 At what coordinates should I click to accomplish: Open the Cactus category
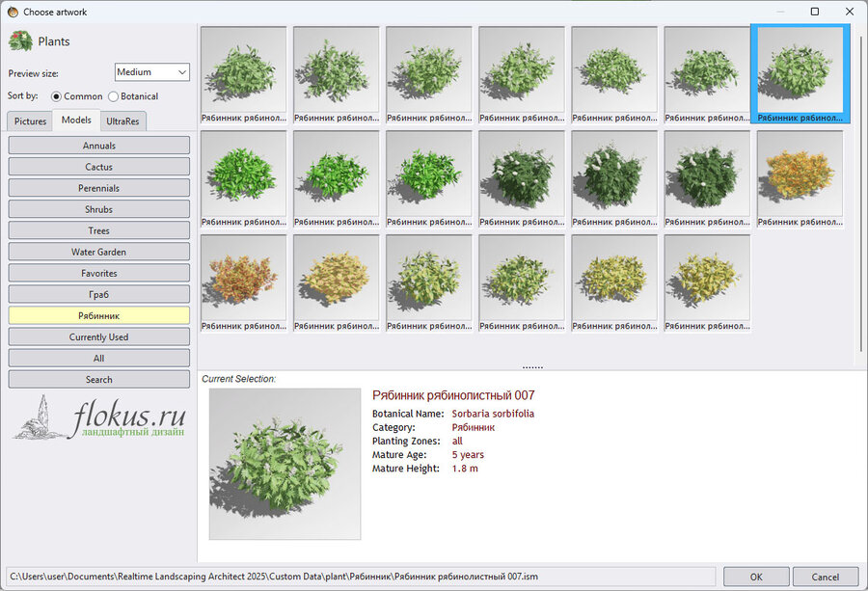coord(99,167)
